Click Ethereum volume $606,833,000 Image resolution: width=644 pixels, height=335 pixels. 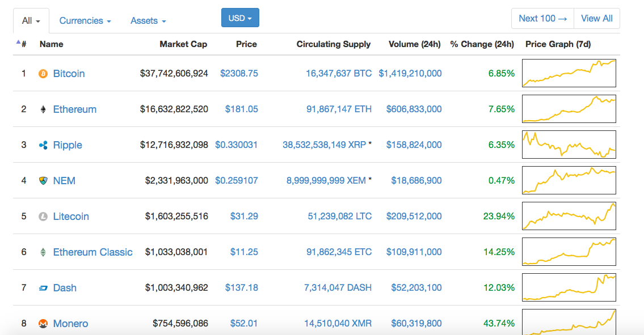pos(414,109)
